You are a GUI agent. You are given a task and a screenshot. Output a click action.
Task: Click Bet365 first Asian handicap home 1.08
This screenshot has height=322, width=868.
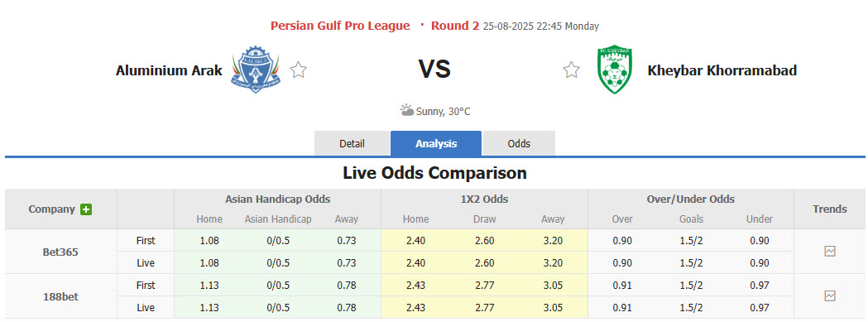coord(209,241)
